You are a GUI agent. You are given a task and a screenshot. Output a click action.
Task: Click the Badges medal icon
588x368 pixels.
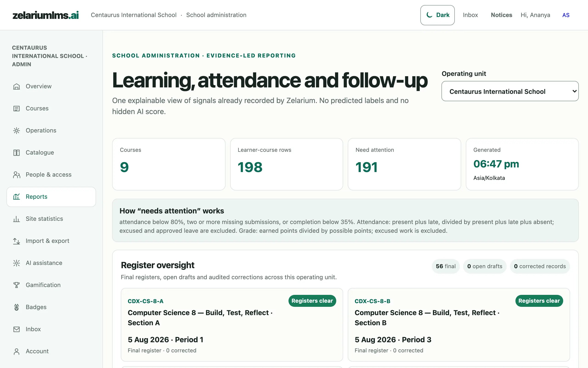pyautogui.click(x=16, y=307)
